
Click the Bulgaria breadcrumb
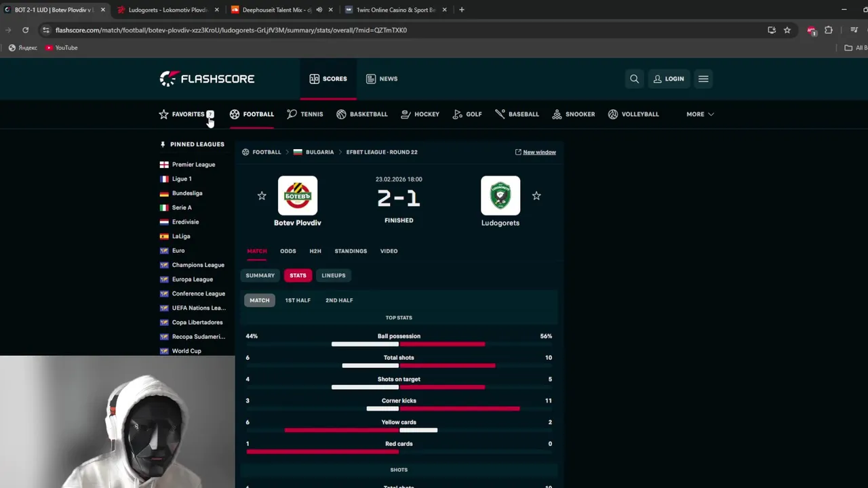coord(313,152)
